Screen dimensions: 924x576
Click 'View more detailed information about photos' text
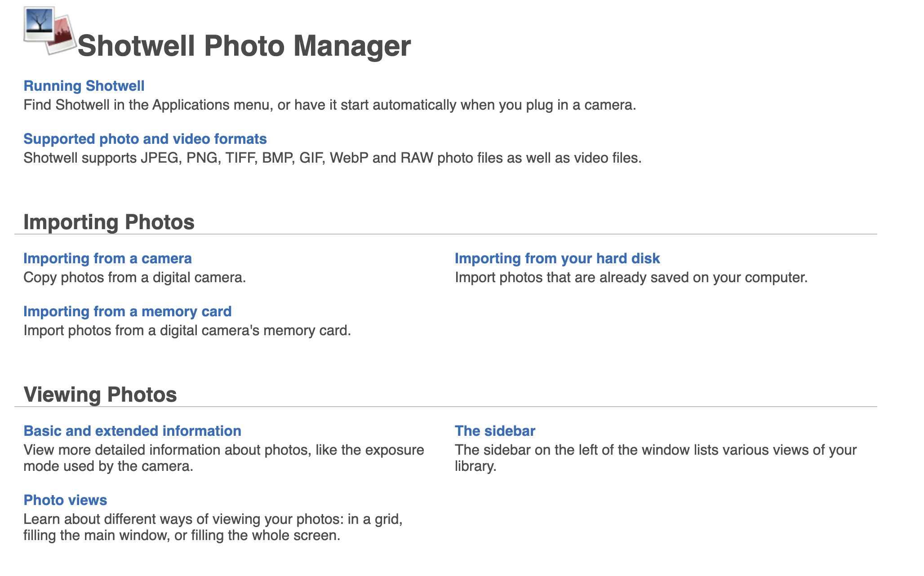[x=223, y=450]
